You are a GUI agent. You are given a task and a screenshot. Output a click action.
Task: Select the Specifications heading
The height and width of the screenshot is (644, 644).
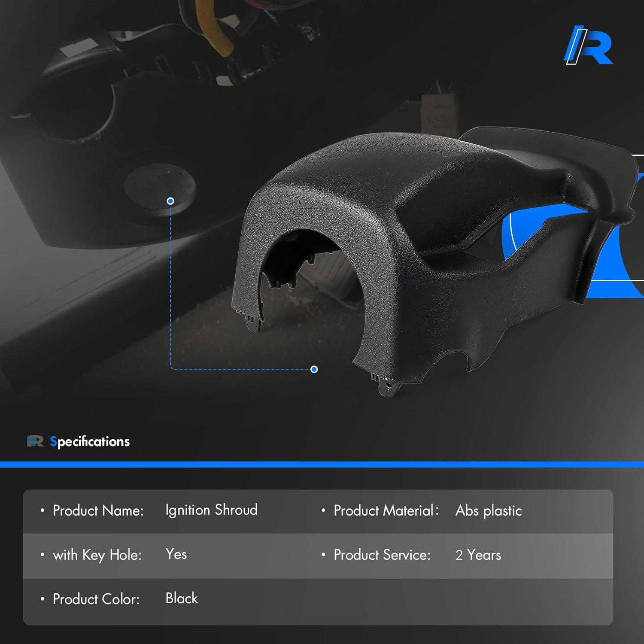pos(89,441)
